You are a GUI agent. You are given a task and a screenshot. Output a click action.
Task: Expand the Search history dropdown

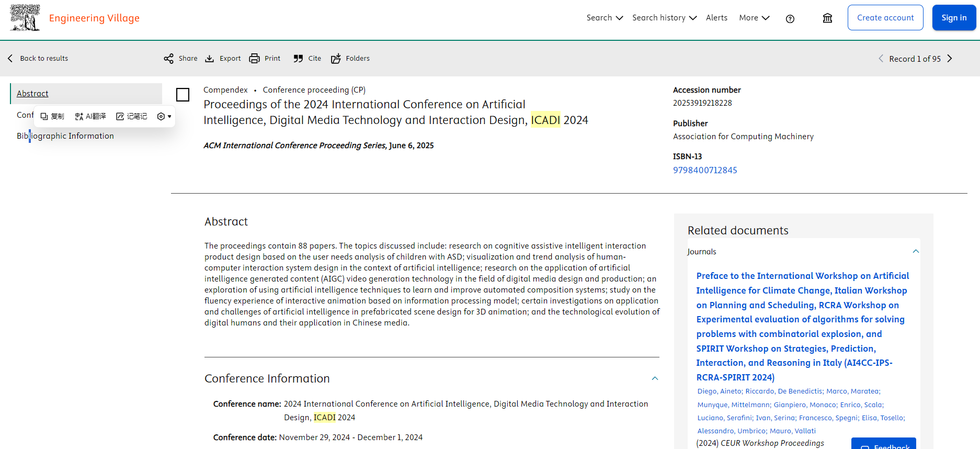pyautogui.click(x=664, y=18)
